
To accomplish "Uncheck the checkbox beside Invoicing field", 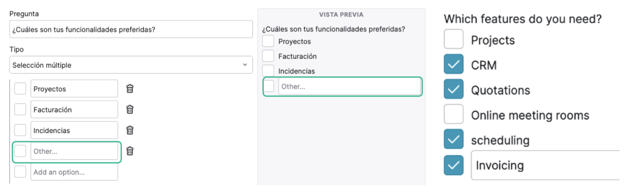I will point(454,165).
